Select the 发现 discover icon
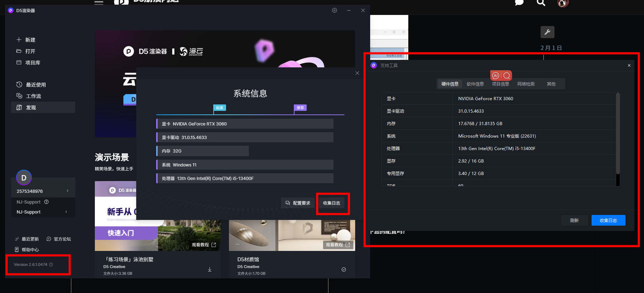 [19, 107]
